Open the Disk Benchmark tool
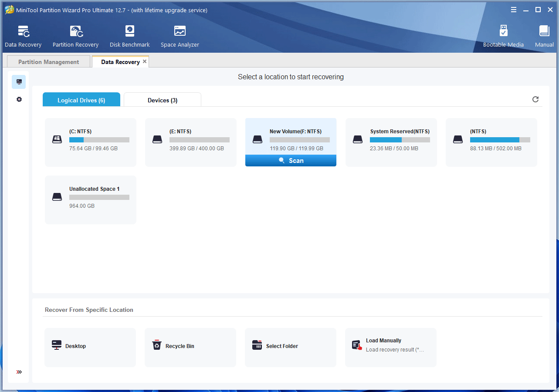The image size is (559, 392). coord(129,37)
